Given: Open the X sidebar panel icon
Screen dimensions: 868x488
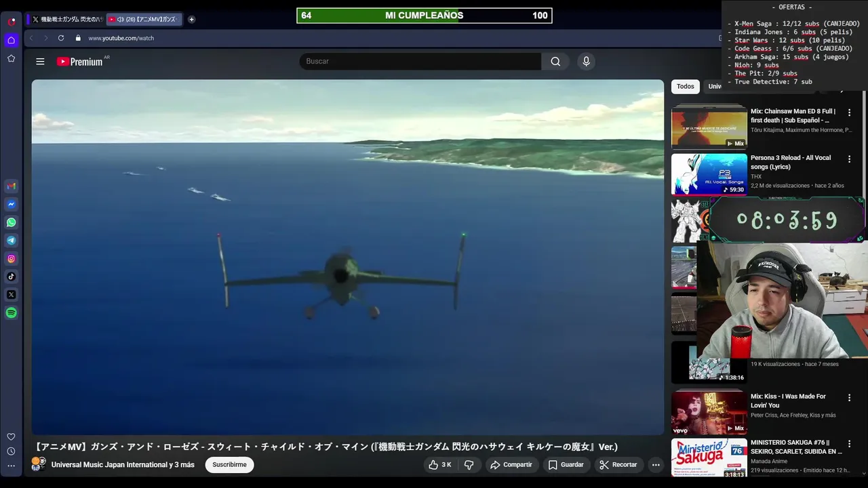Looking at the screenshot, I should coord(12,295).
